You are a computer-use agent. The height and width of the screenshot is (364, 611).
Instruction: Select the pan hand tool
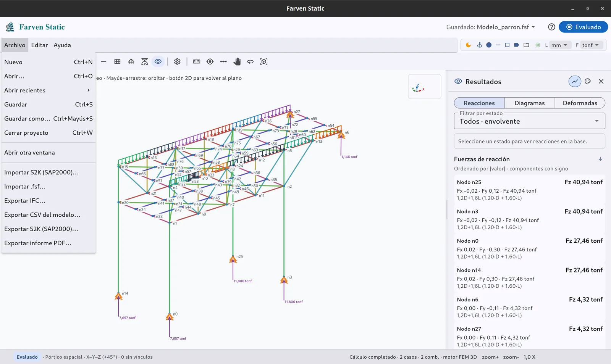point(237,61)
